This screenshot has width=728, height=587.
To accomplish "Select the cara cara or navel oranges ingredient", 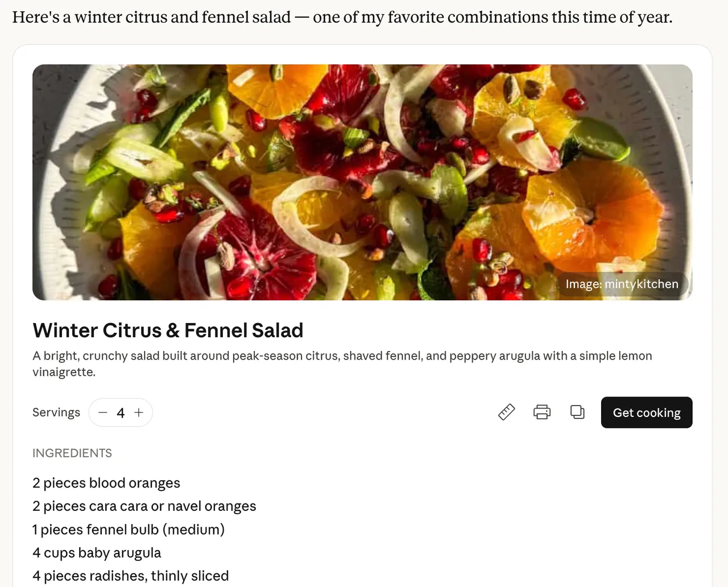I will click(144, 506).
